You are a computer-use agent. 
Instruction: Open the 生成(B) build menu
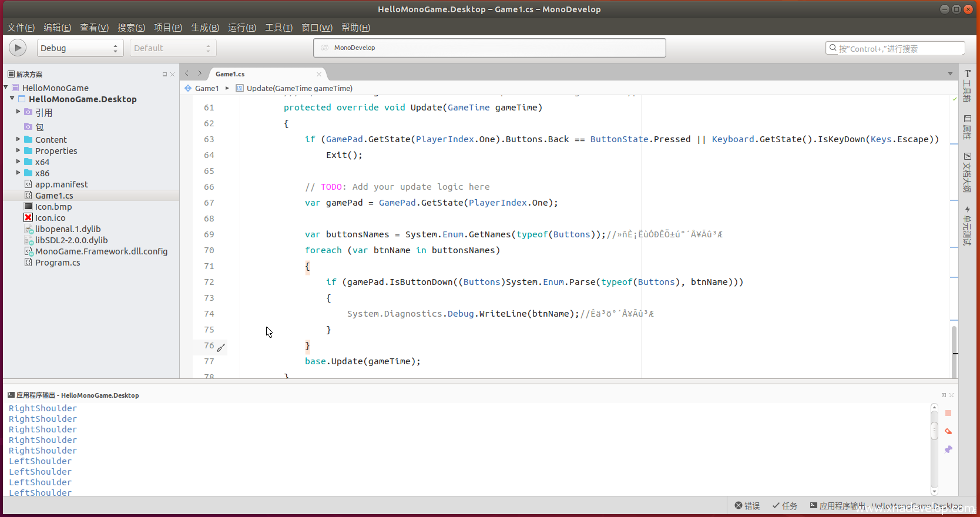(205, 28)
